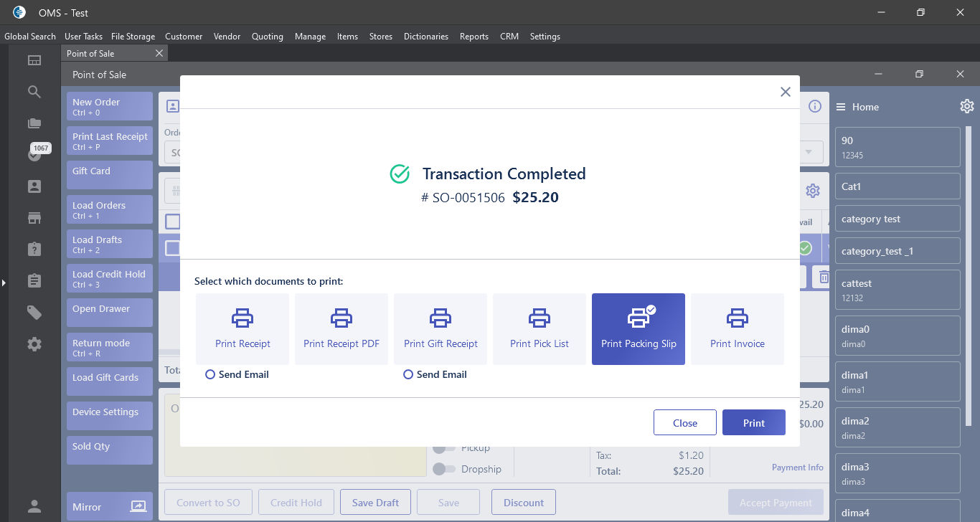Expand the left sidebar arrow
Image resolution: width=980 pixels, height=522 pixels.
[x=4, y=283]
